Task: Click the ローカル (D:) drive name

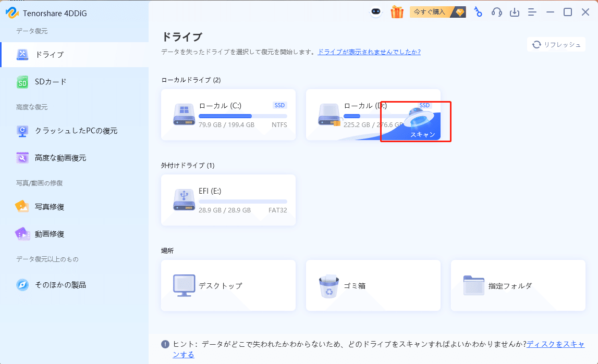Action: 365,106
